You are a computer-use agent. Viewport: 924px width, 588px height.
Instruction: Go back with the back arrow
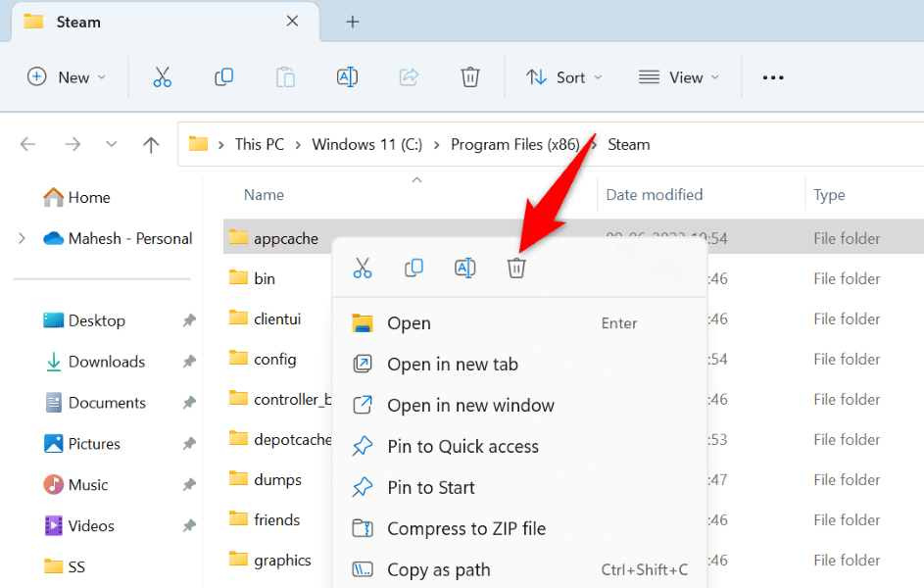(x=27, y=144)
